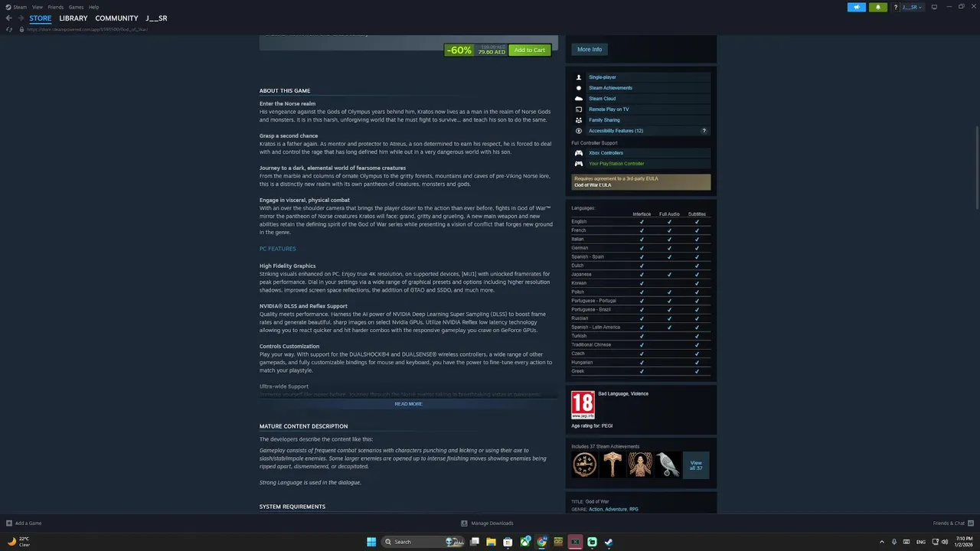This screenshot has height=551, width=980.
Task: Click the Windows taskbar Search box
Action: click(422, 542)
